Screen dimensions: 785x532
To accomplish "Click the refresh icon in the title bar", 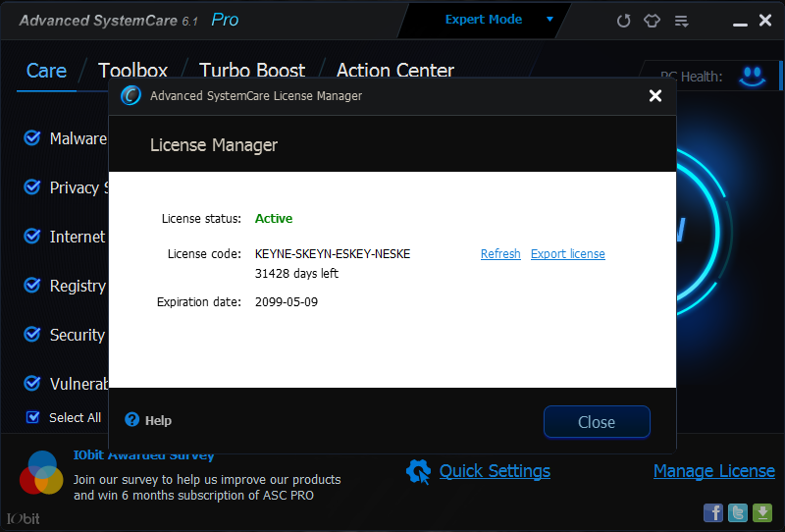I will (x=623, y=21).
